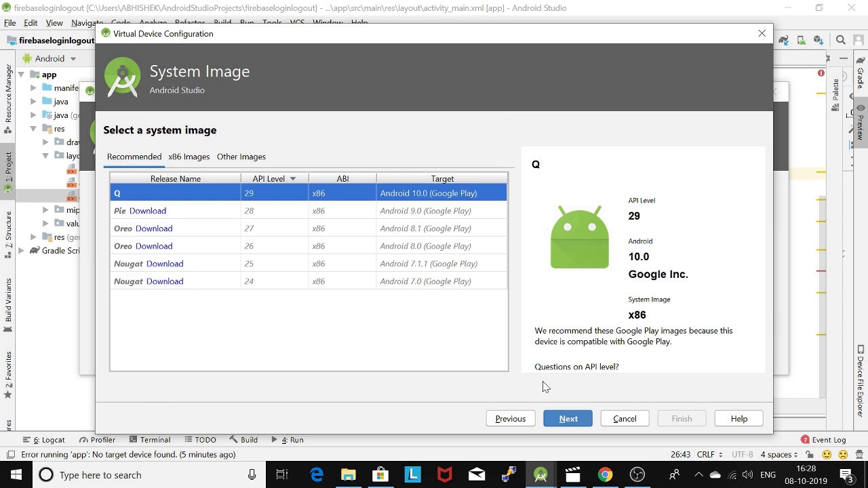
Task: Open the 4: Run tool window
Action: (x=288, y=440)
